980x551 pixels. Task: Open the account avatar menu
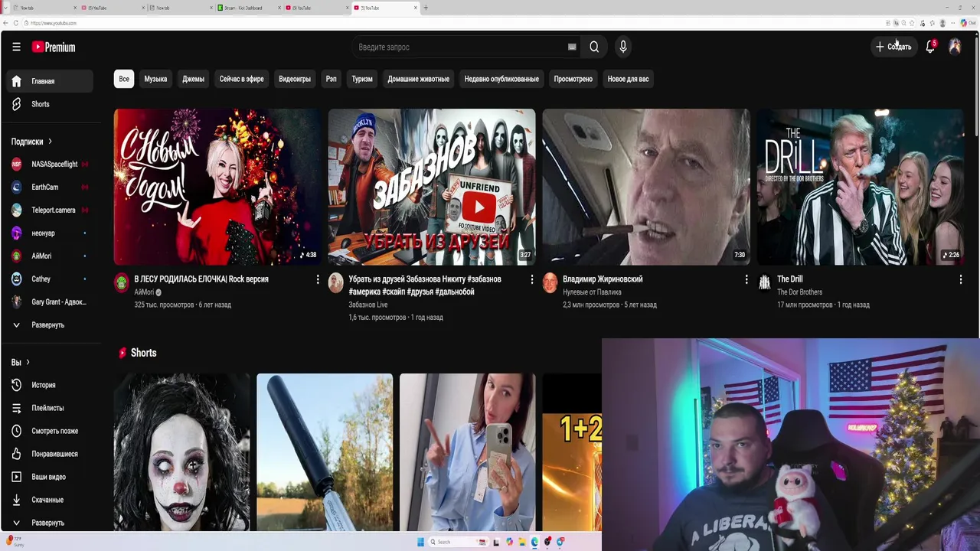pyautogui.click(x=955, y=47)
